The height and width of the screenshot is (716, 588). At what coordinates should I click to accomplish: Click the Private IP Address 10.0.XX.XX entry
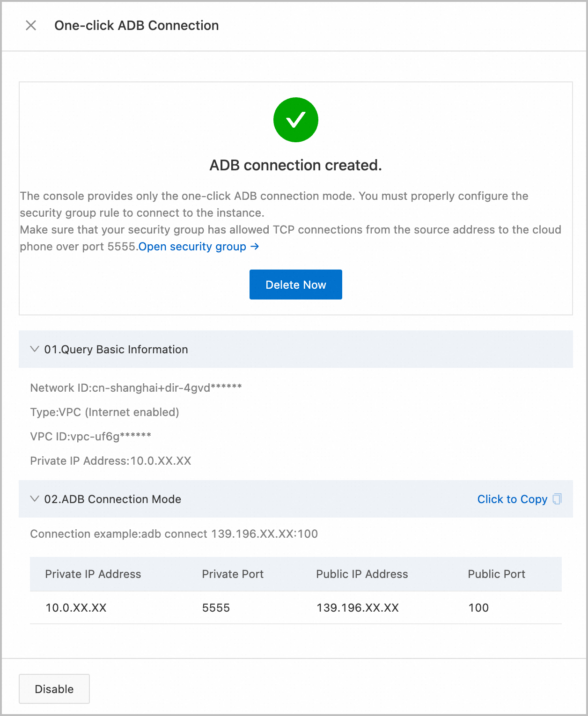pyautogui.click(x=75, y=607)
